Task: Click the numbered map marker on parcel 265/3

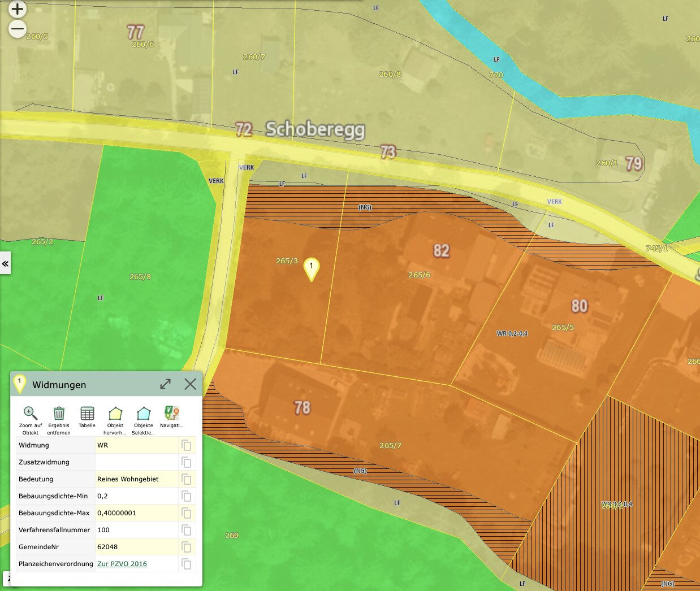Action: (311, 269)
